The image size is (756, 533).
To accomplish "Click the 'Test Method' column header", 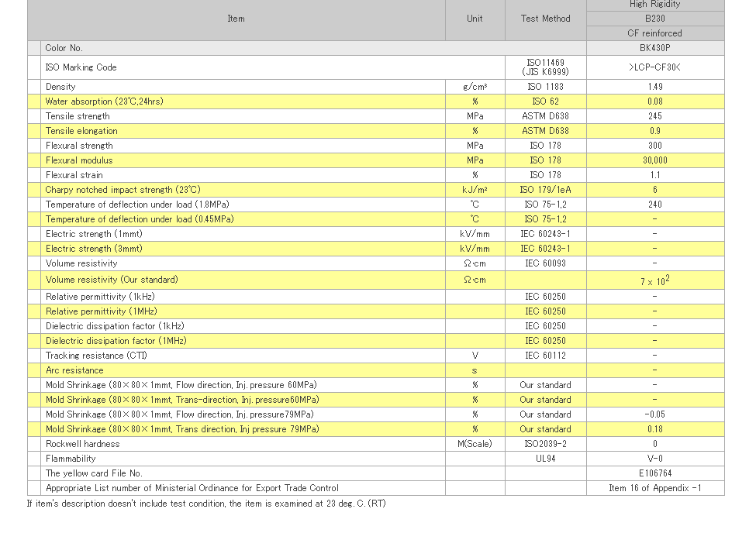I will [x=545, y=19].
